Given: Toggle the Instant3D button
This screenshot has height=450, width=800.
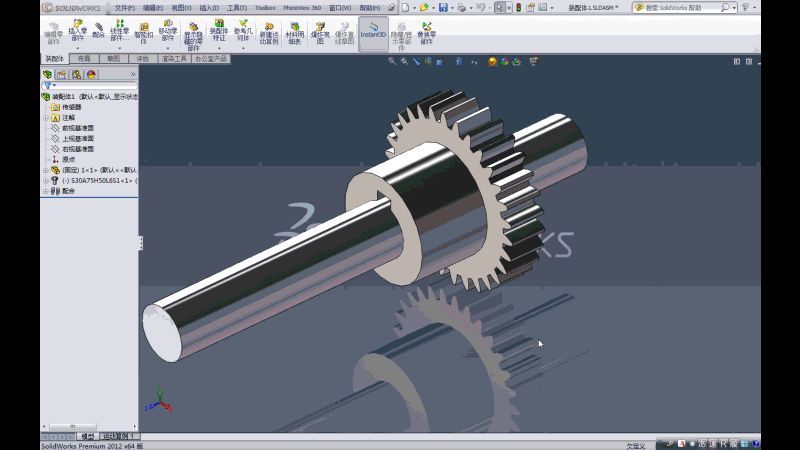Looking at the screenshot, I should [x=373, y=33].
